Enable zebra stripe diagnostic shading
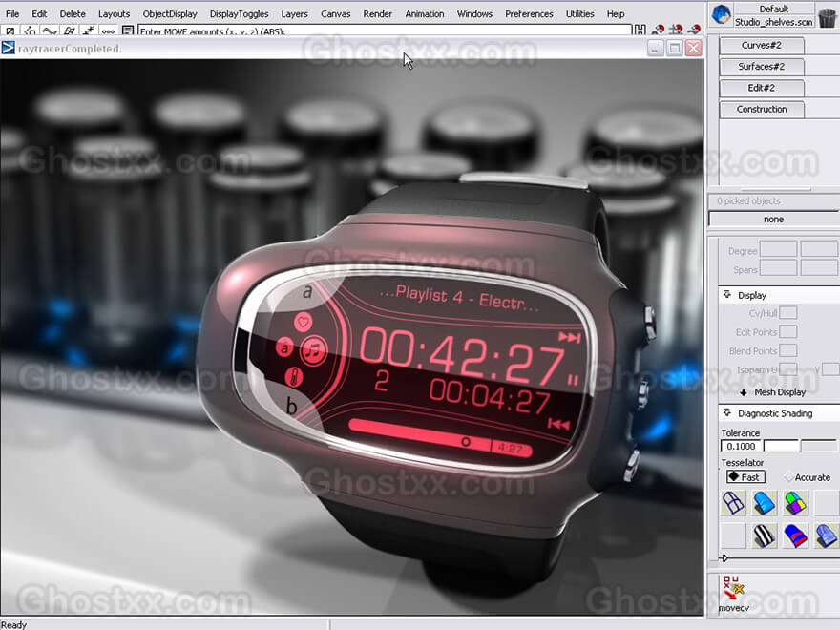840x630 pixels. pyautogui.click(x=764, y=535)
